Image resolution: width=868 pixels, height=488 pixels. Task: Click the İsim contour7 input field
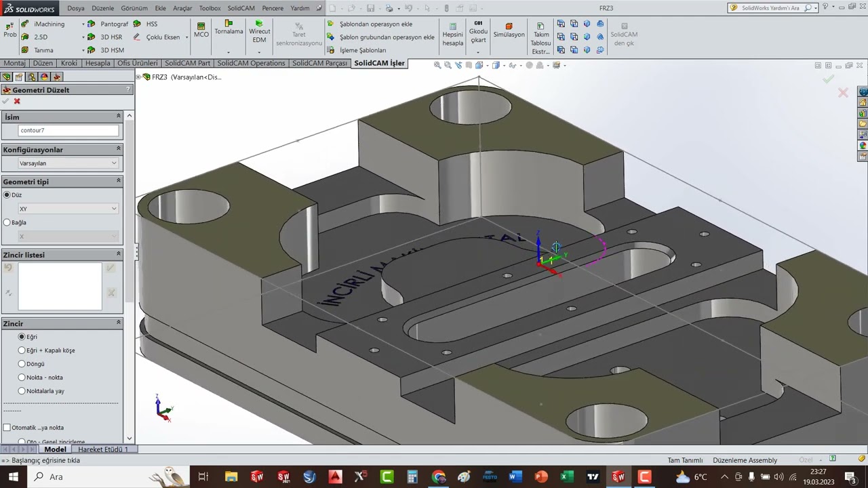click(68, 130)
